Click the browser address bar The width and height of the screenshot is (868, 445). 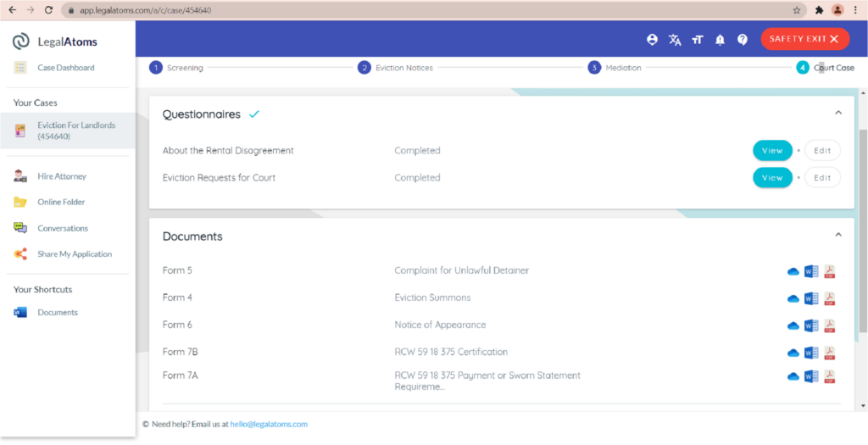point(424,10)
